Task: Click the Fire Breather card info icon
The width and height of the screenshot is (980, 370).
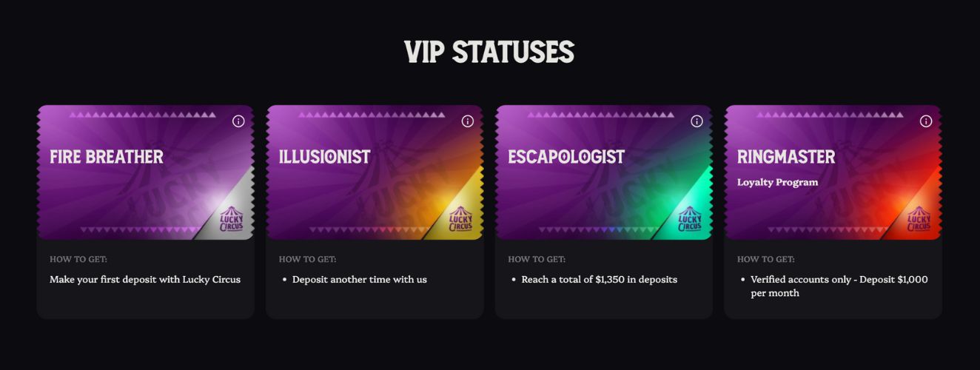Action: point(238,121)
